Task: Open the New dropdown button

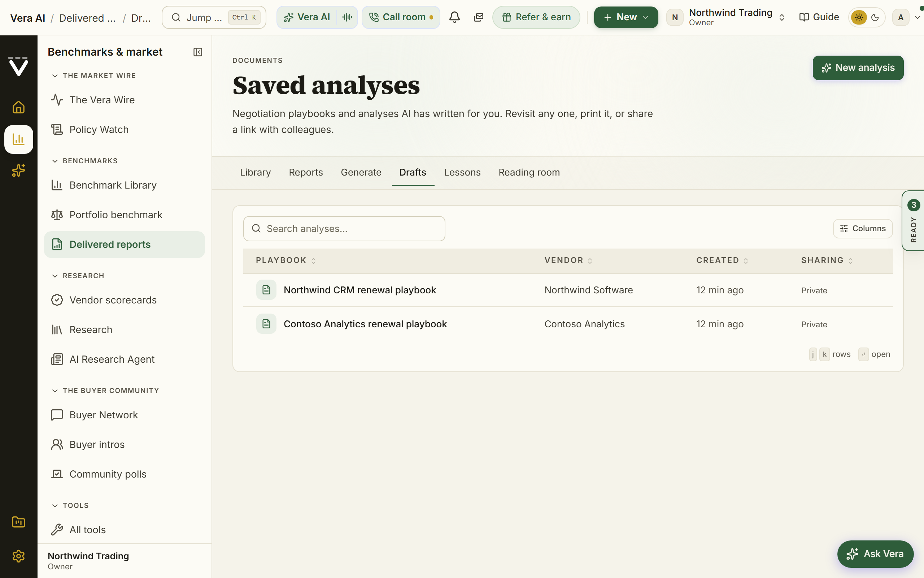Action: click(x=626, y=17)
